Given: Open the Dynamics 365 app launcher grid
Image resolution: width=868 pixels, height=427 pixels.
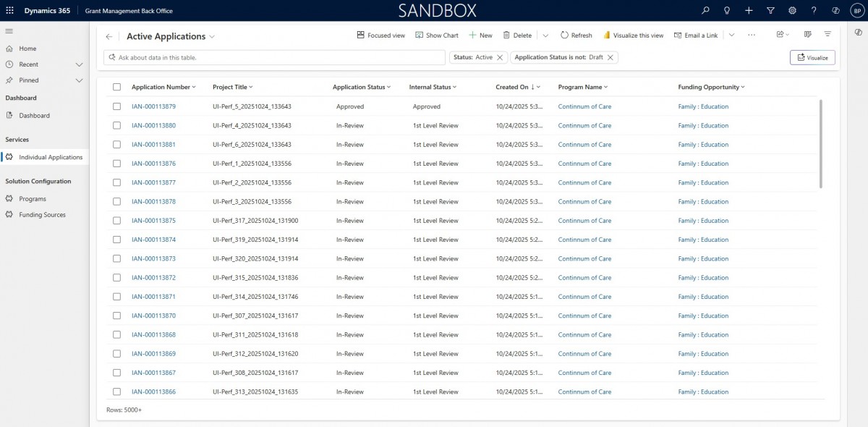Looking at the screenshot, I should pos(9,11).
